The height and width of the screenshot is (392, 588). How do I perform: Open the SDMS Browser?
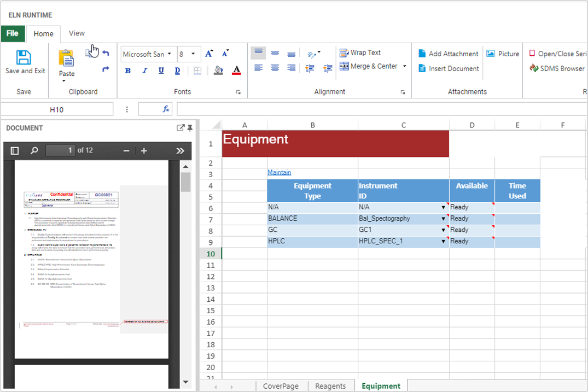(557, 68)
